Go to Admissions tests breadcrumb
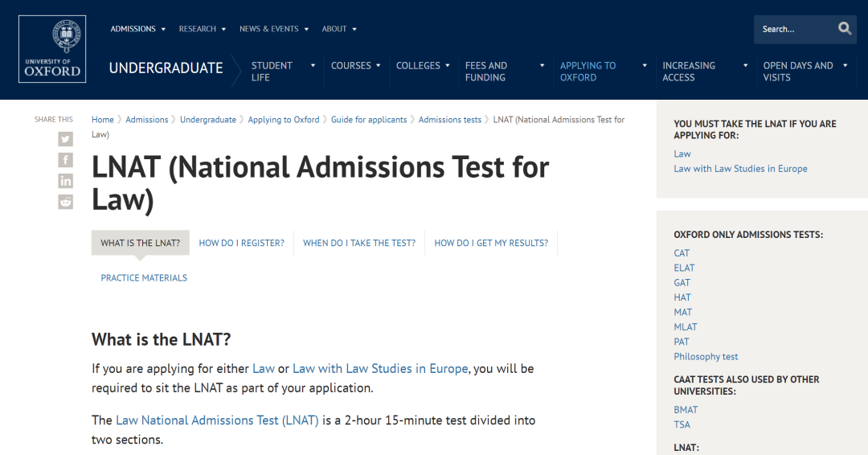 coord(450,120)
